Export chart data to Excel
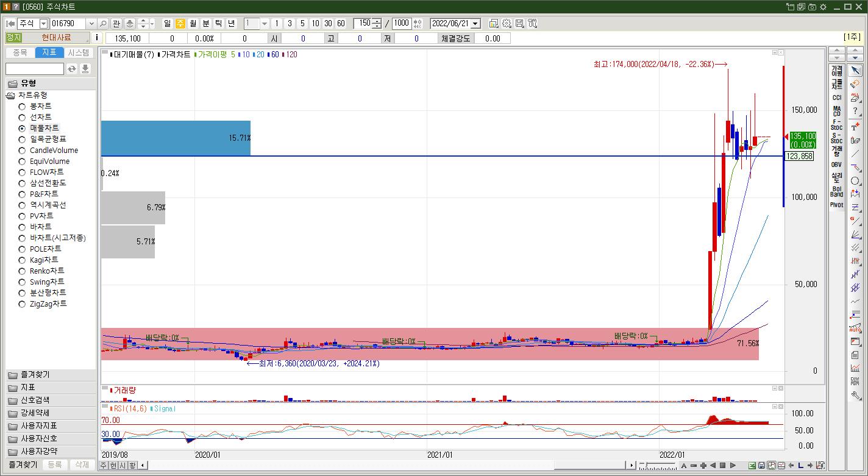Image resolution: width=868 pixels, height=476 pixels. (x=752, y=466)
